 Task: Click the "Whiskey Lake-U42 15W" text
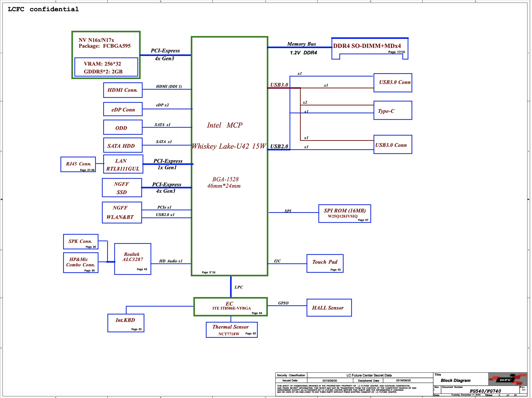pos(229,146)
